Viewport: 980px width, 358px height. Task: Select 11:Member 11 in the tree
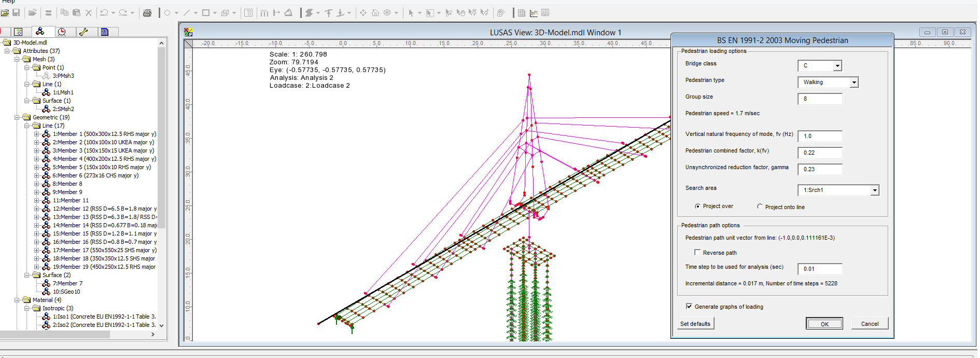pos(71,200)
